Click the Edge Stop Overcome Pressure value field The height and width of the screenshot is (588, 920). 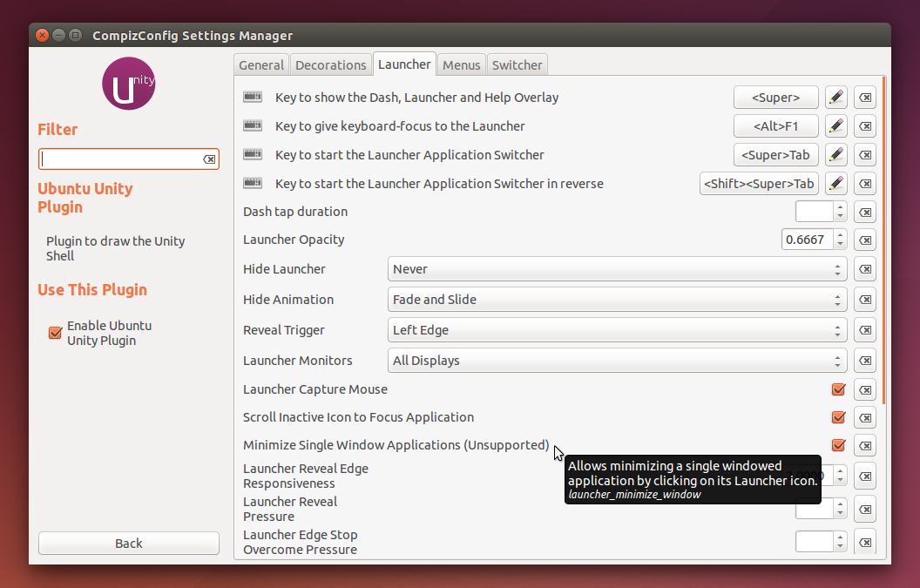(x=815, y=542)
